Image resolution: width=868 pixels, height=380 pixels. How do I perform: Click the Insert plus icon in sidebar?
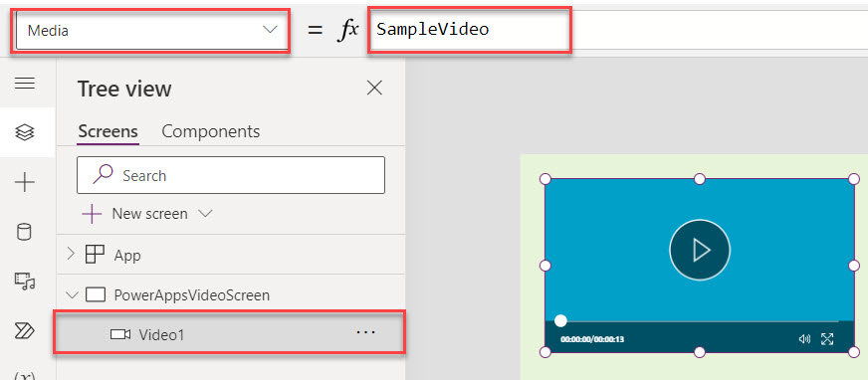(x=25, y=182)
